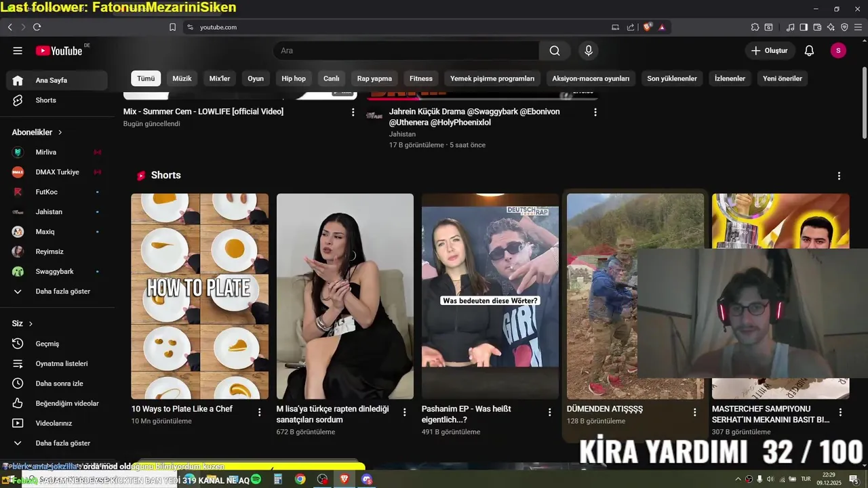Open Beğendiğim videolar list
868x488 pixels.
click(x=57, y=403)
